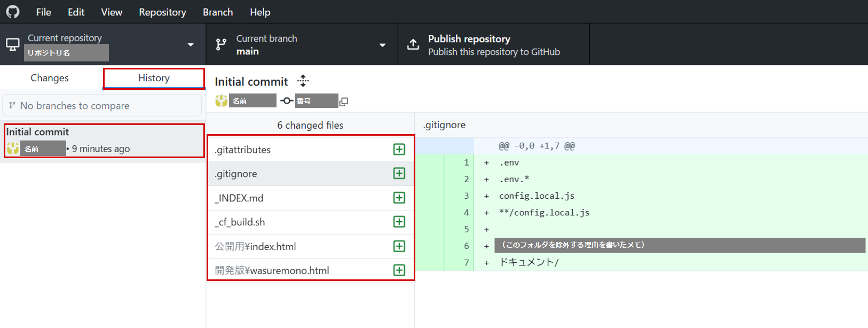Click Publish repository button
Image resolution: width=868 pixels, height=328 pixels.
494,44
